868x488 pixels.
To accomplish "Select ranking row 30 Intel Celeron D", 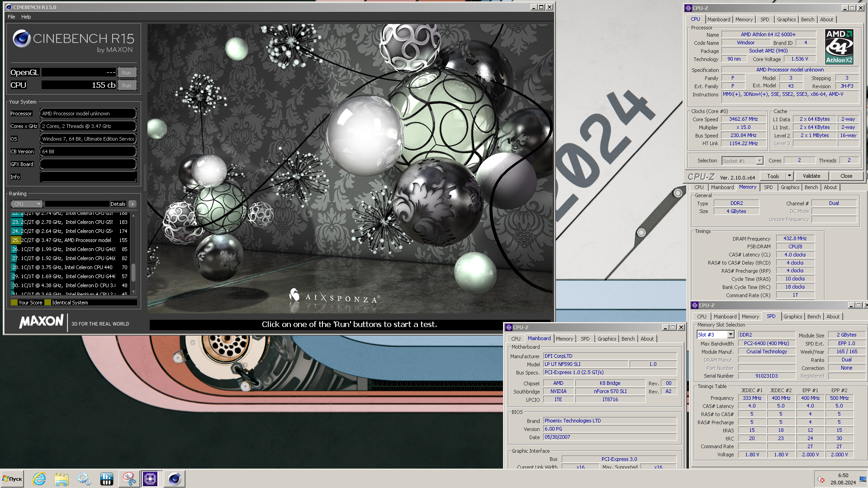I will coord(70,285).
